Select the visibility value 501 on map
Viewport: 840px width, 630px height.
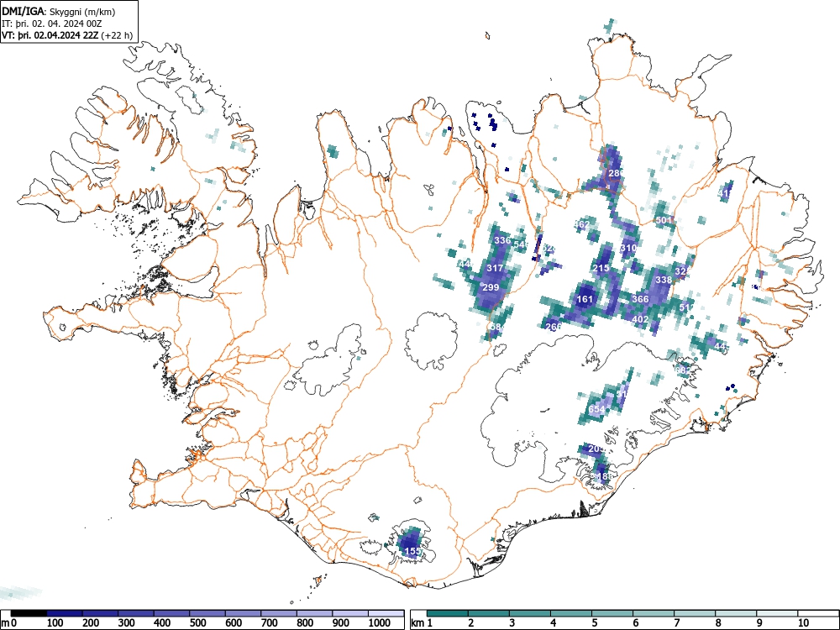pyautogui.click(x=664, y=220)
